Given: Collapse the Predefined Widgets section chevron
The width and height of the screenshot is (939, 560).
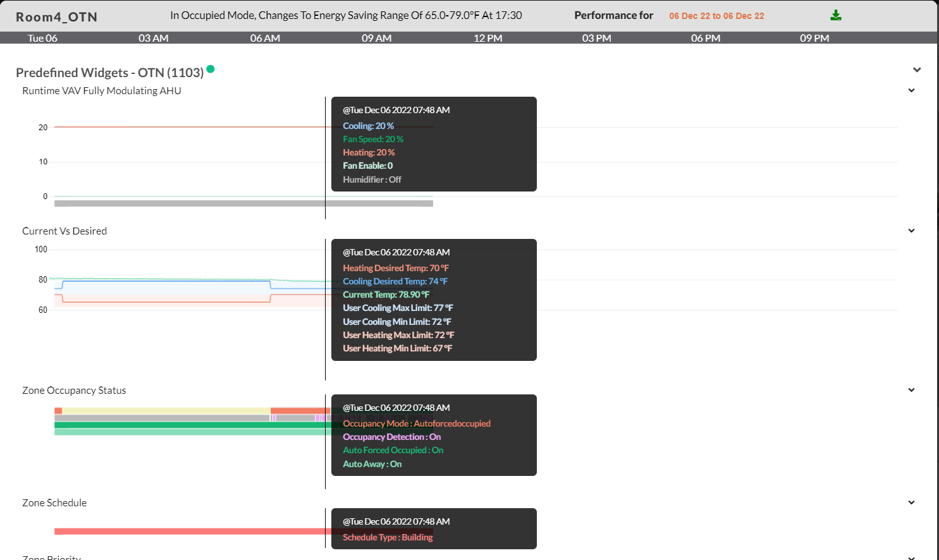Looking at the screenshot, I should click(x=916, y=70).
